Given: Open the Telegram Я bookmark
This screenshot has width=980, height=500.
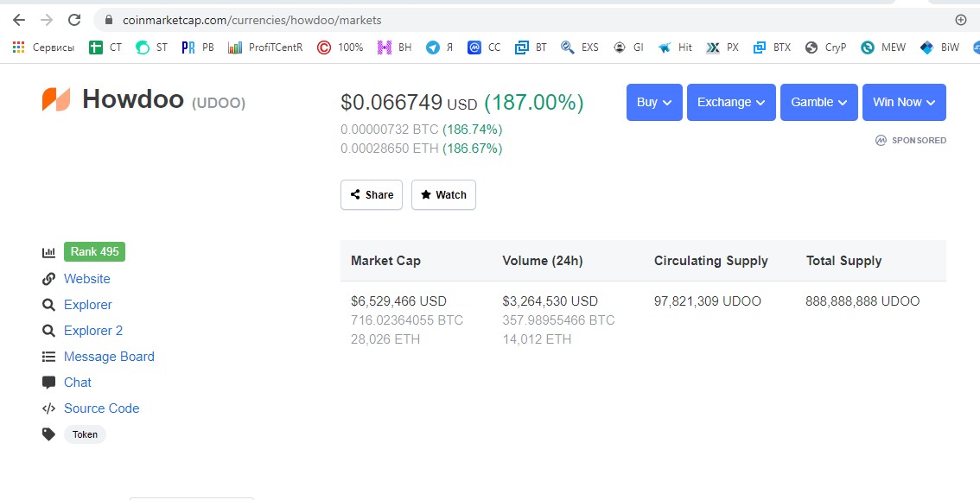Looking at the screenshot, I should [x=439, y=47].
